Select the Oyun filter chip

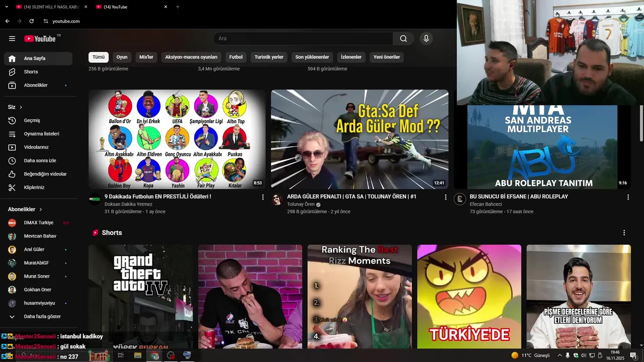coord(122,57)
